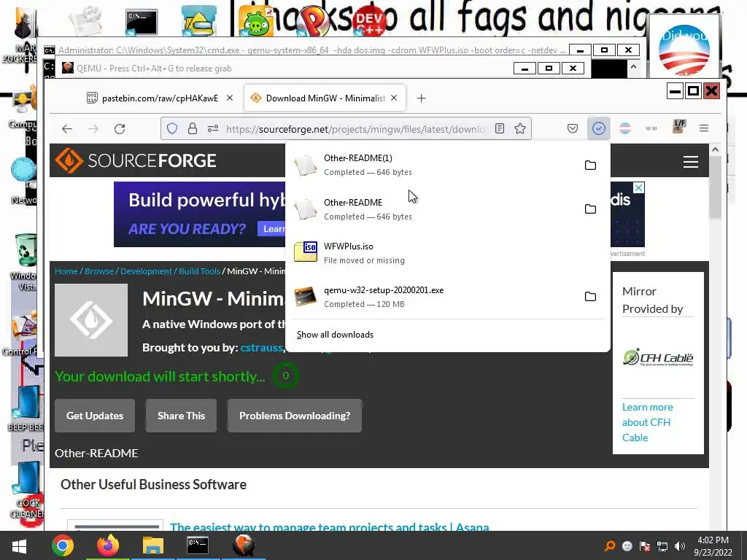Image resolution: width=747 pixels, height=560 pixels.
Task: Click the network tray icon
Action: tap(662, 546)
